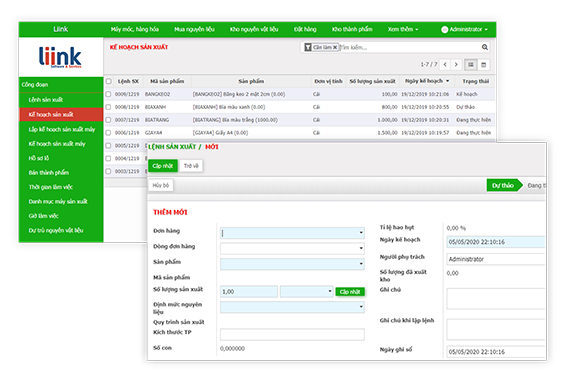Click the Số lượng sản xuất field
Image resolution: width=570 pixels, height=382 pixels.
click(249, 291)
